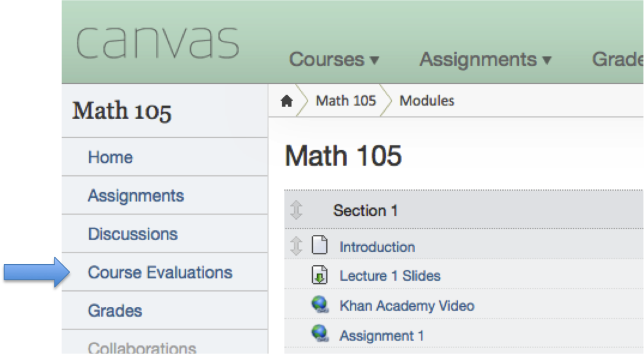Open the Lecture 1 Slides link
The height and width of the screenshot is (354, 644).
pyautogui.click(x=390, y=276)
